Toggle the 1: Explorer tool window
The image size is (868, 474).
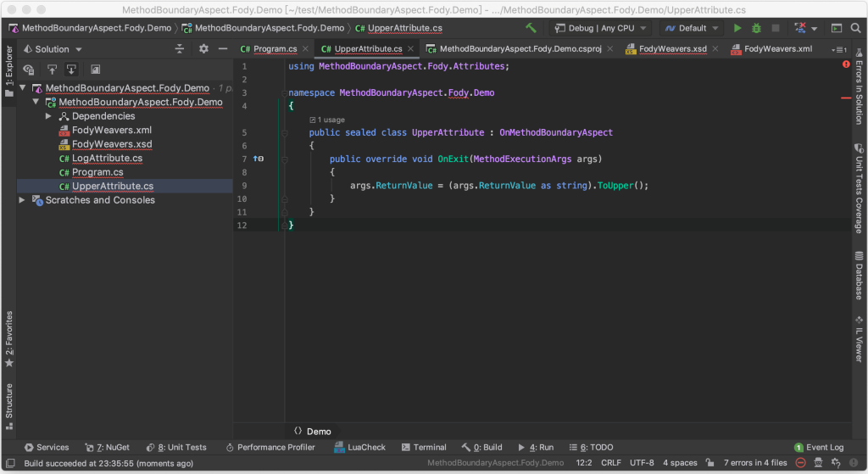(x=8, y=71)
